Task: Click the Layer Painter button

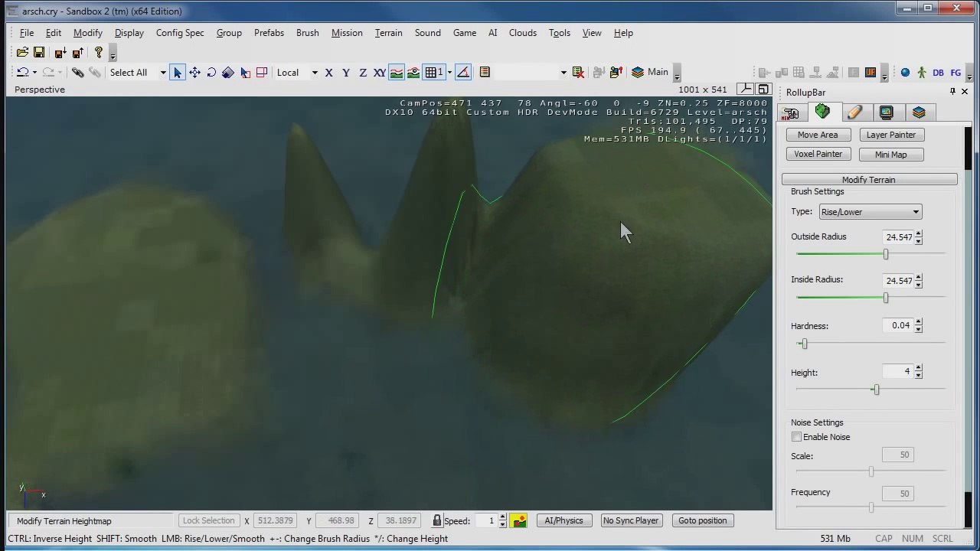Action: 891,135
